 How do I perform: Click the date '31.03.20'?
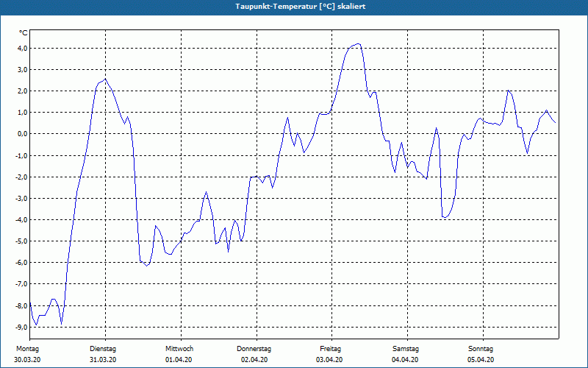tap(103, 360)
